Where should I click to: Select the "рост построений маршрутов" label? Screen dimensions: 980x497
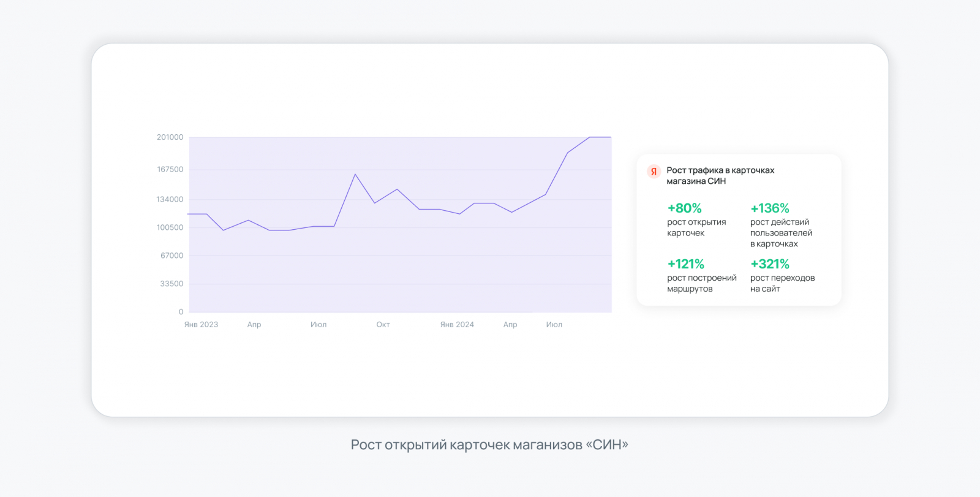(x=701, y=283)
